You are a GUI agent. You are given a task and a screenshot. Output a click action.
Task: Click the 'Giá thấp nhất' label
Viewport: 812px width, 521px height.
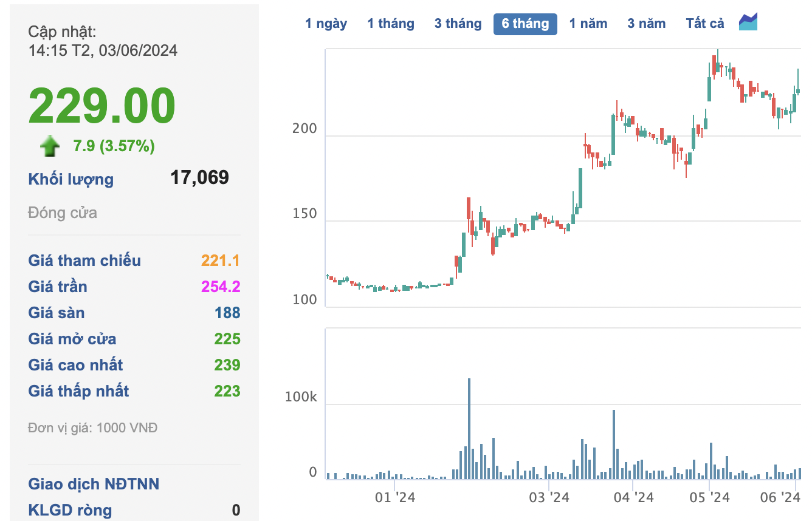pos(78,391)
